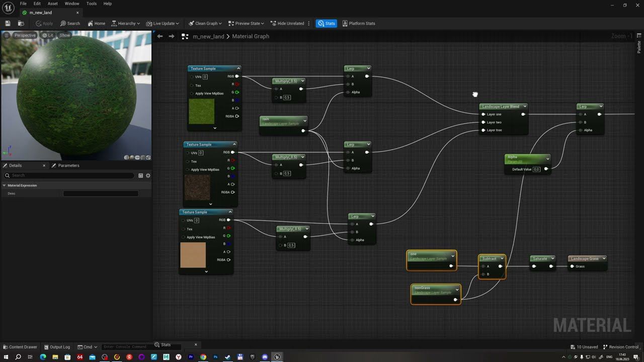Toggle the Stats button off

point(326,23)
